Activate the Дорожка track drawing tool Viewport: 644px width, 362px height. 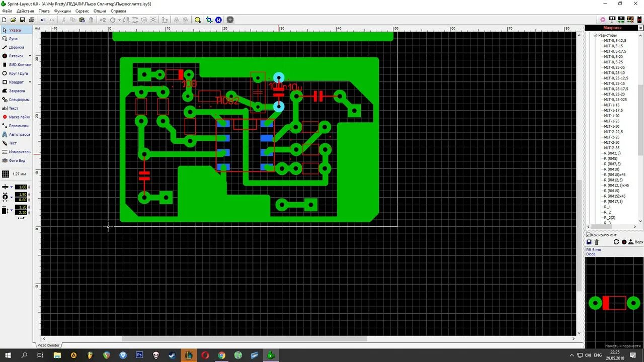14,47
